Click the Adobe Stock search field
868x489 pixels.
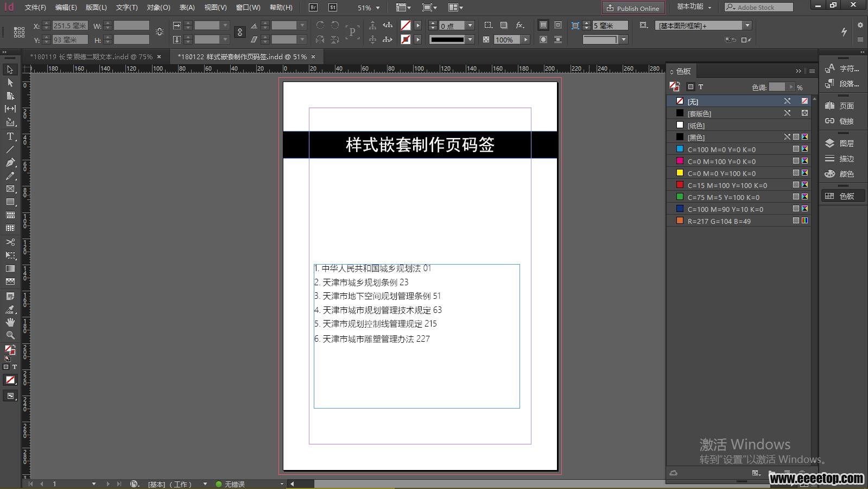point(759,8)
